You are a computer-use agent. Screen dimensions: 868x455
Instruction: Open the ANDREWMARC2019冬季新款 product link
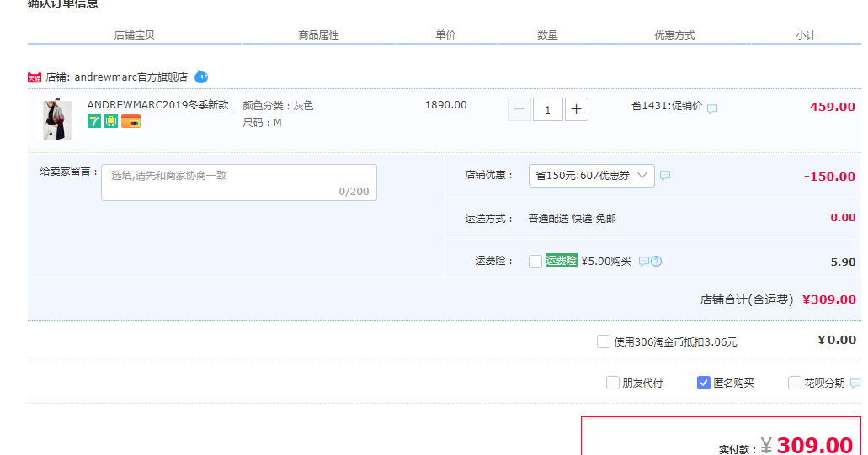(x=162, y=105)
